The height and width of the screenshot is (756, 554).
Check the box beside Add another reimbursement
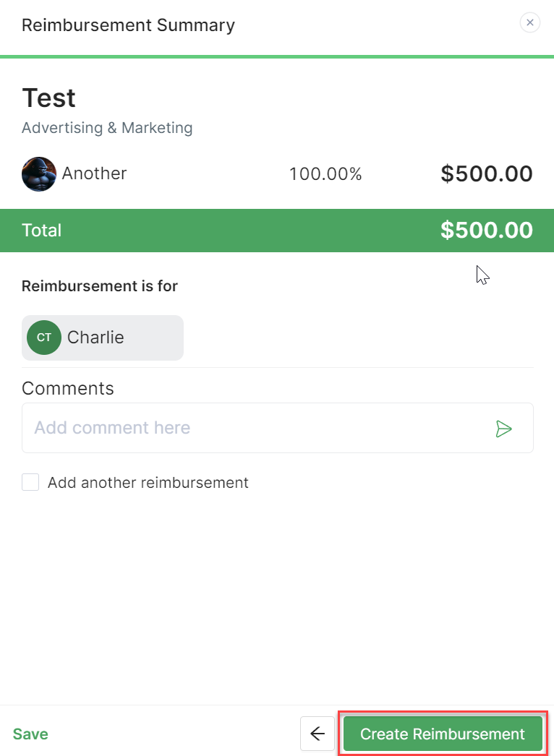click(x=30, y=481)
